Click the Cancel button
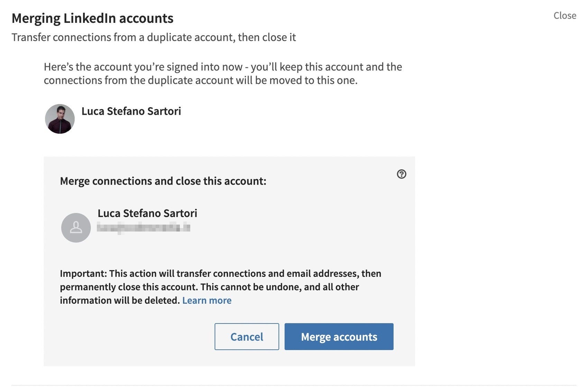Image resolution: width=588 pixels, height=387 pixels. pyautogui.click(x=247, y=337)
